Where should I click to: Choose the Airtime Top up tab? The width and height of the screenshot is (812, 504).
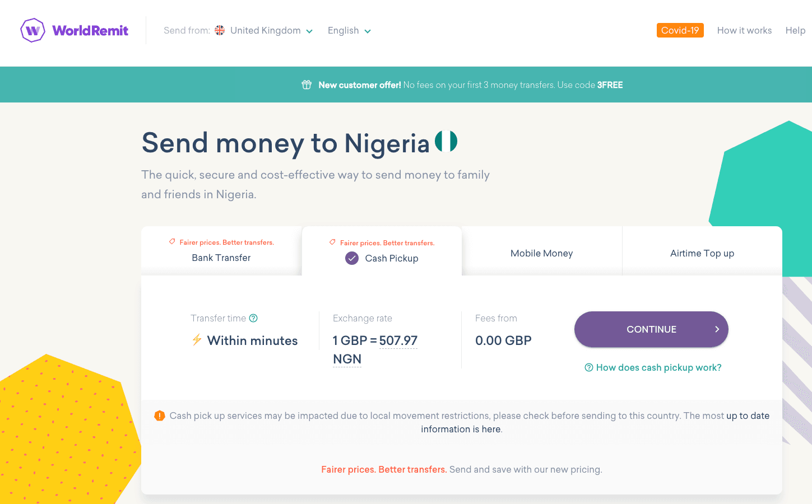pos(702,253)
